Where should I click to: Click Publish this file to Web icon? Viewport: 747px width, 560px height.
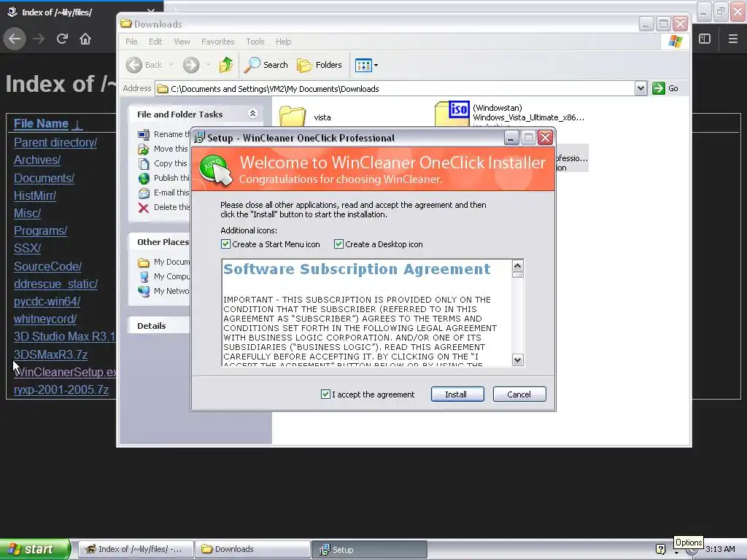click(x=144, y=179)
